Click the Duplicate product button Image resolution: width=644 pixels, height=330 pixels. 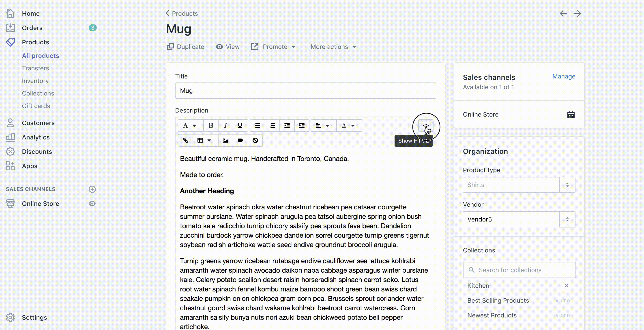[x=185, y=47]
